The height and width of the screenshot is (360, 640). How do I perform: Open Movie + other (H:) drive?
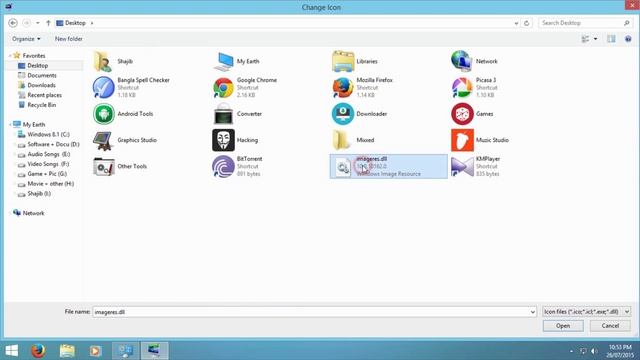click(x=51, y=184)
